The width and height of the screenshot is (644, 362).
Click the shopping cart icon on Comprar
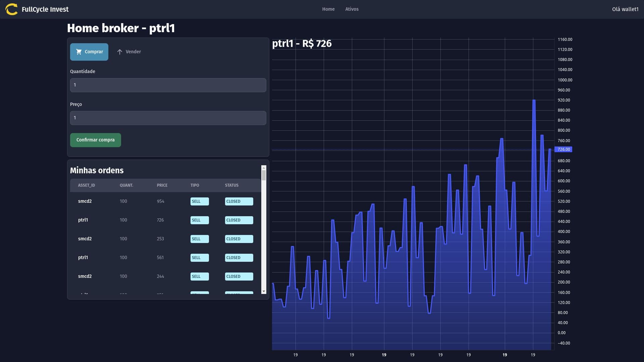click(79, 52)
